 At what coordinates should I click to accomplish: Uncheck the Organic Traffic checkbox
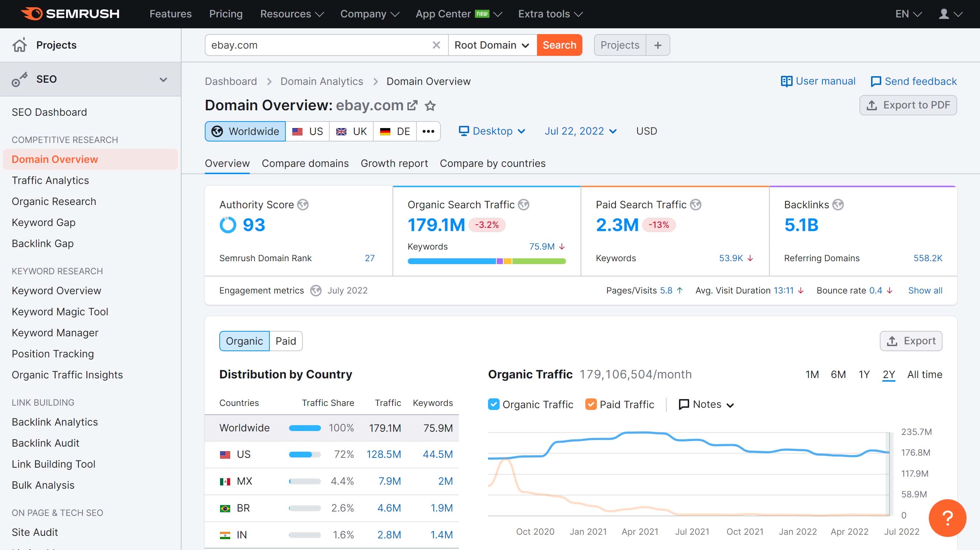click(493, 404)
